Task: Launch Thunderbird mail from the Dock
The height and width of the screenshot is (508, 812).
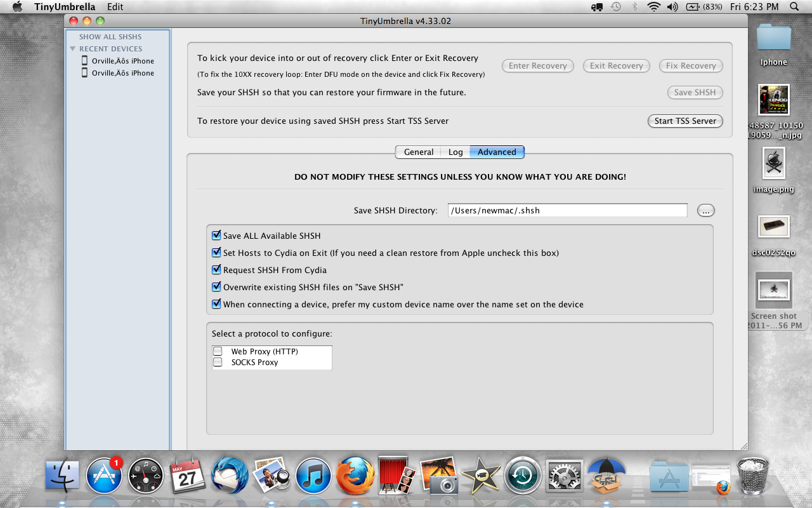Action: pos(230,476)
